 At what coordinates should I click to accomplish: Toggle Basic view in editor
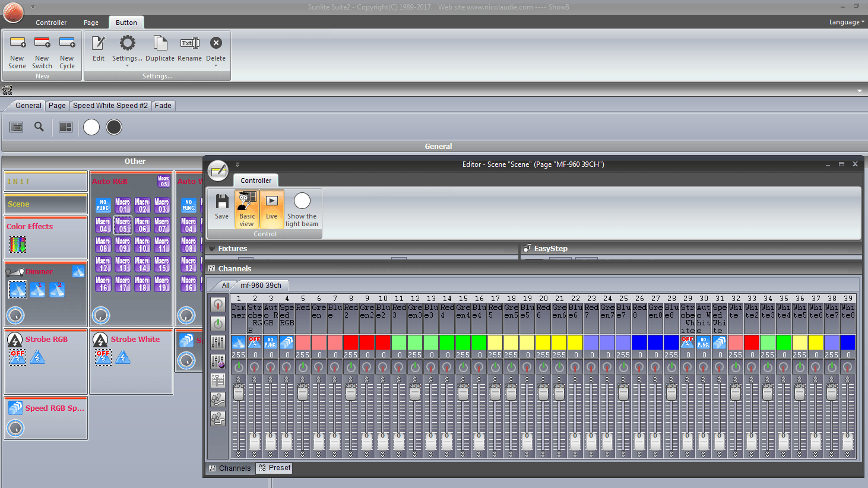pos(247,209)
